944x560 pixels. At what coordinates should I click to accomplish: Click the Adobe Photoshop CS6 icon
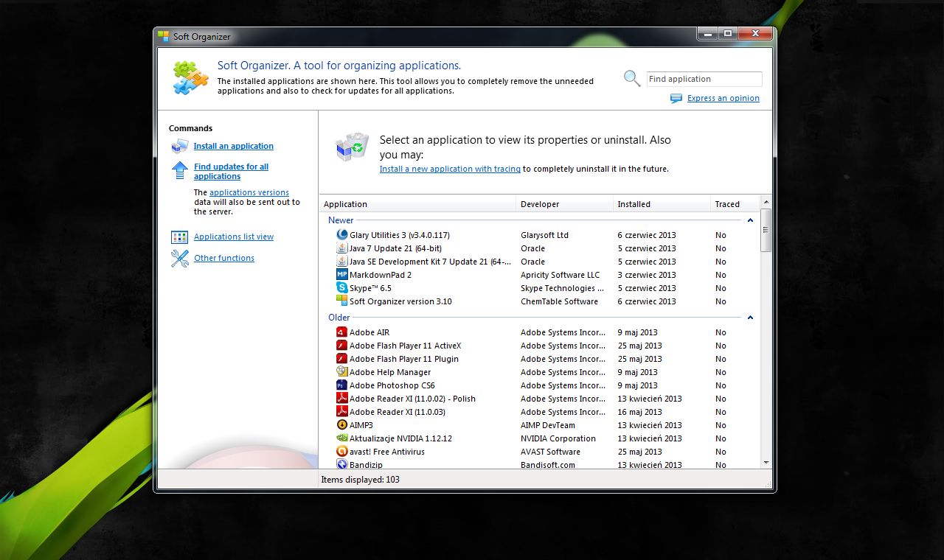342,385
